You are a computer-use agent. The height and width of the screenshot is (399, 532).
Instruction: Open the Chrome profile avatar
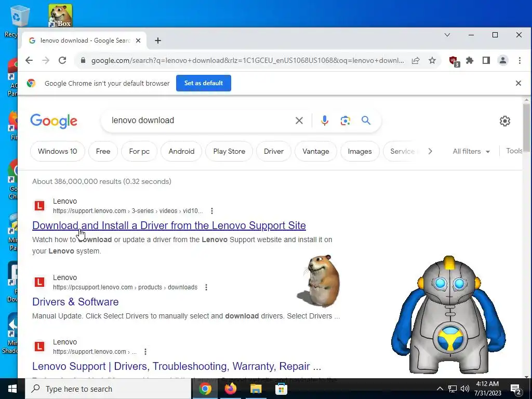pyautogui.click(x=503, y=60)
